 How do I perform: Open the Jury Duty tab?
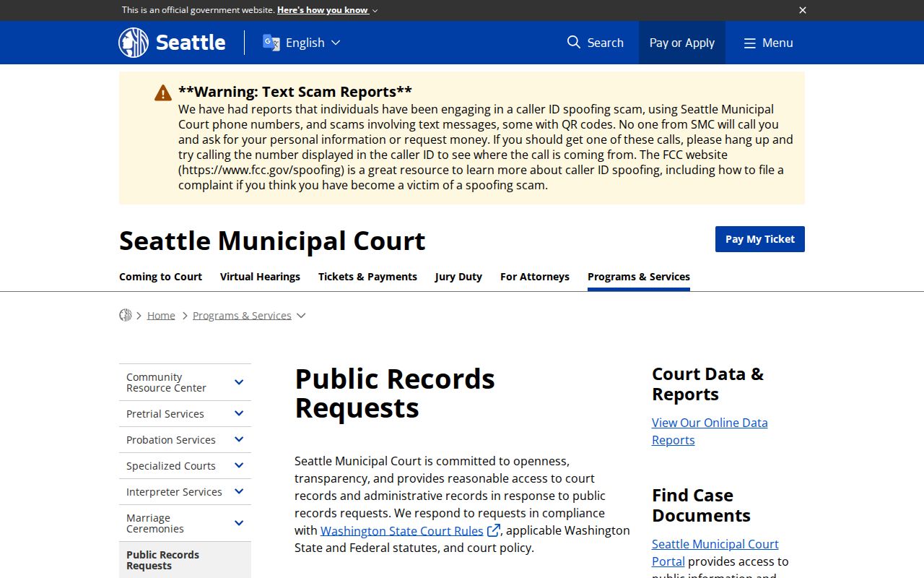point(458,277)
